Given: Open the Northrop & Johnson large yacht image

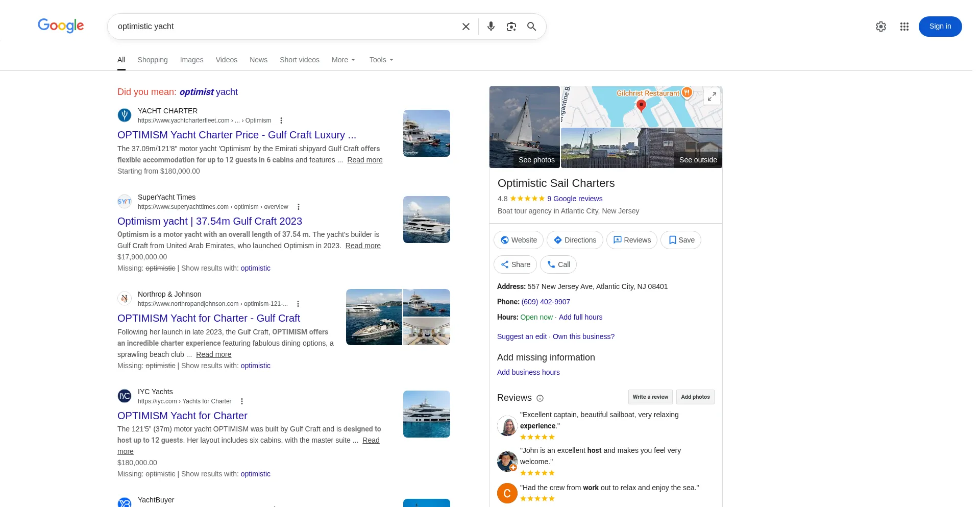Looking at the screenshot, I should point(374,317).
